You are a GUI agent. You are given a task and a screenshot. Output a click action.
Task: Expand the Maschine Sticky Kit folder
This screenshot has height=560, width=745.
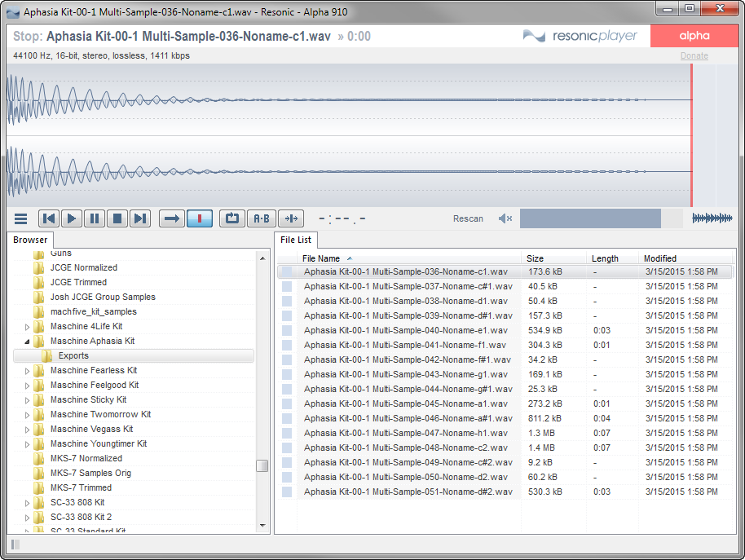pyautogui.click(x=27, y=400)
